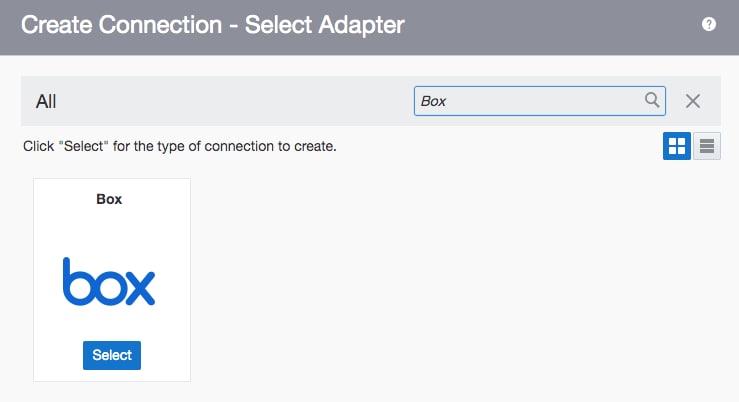Close the search bar with the X icon

pos(693,101)
